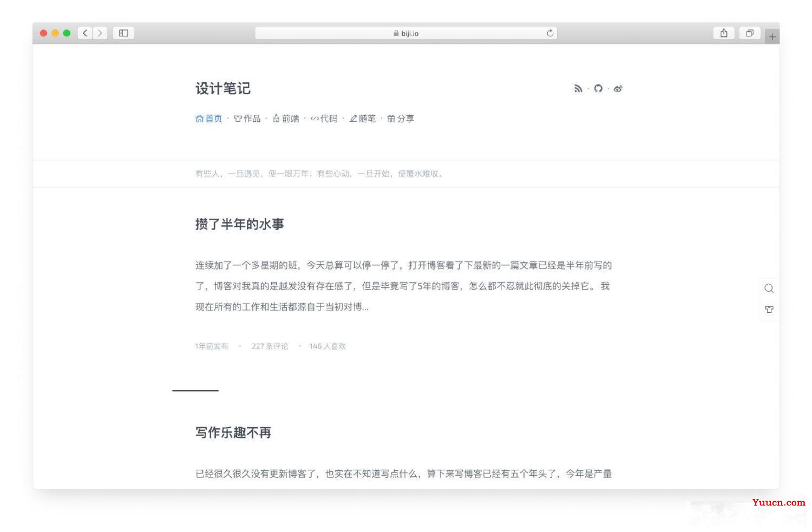Click the 227 条评论 link
Screen dimensions: 812x532
(x=270, y=346)
